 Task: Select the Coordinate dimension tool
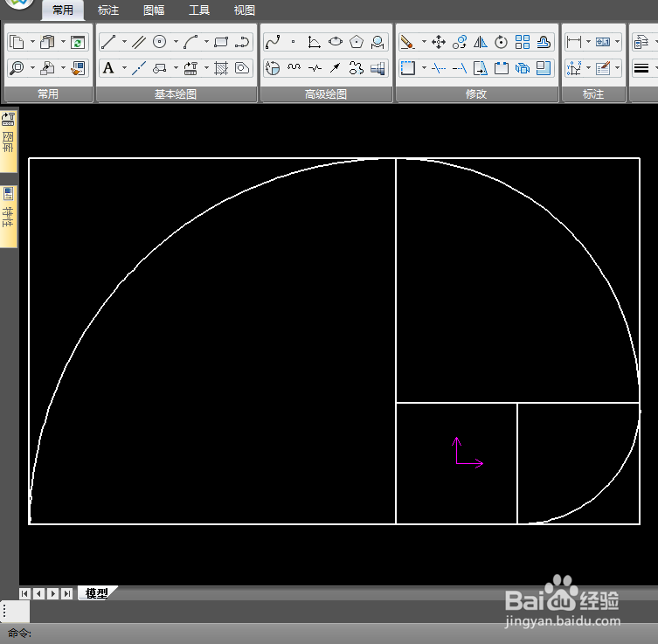(x=573, y=68)
